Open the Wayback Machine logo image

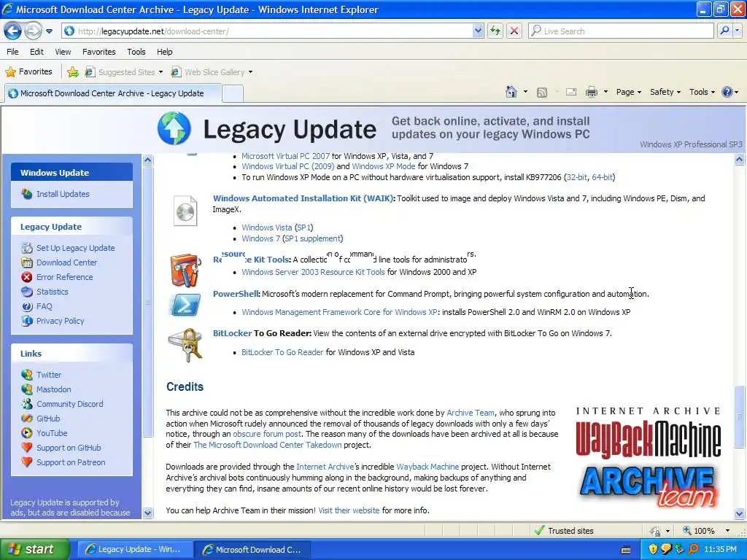pyautogui.click(x=648, y=433)
